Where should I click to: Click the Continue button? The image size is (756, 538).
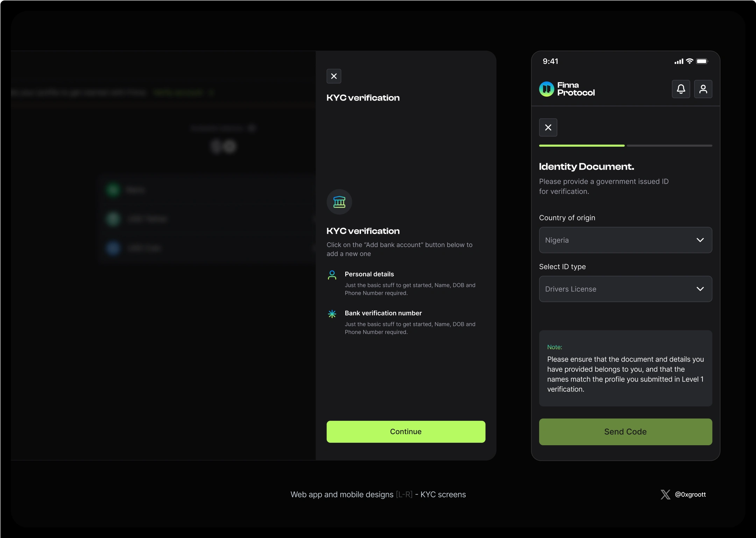(405, 432)
